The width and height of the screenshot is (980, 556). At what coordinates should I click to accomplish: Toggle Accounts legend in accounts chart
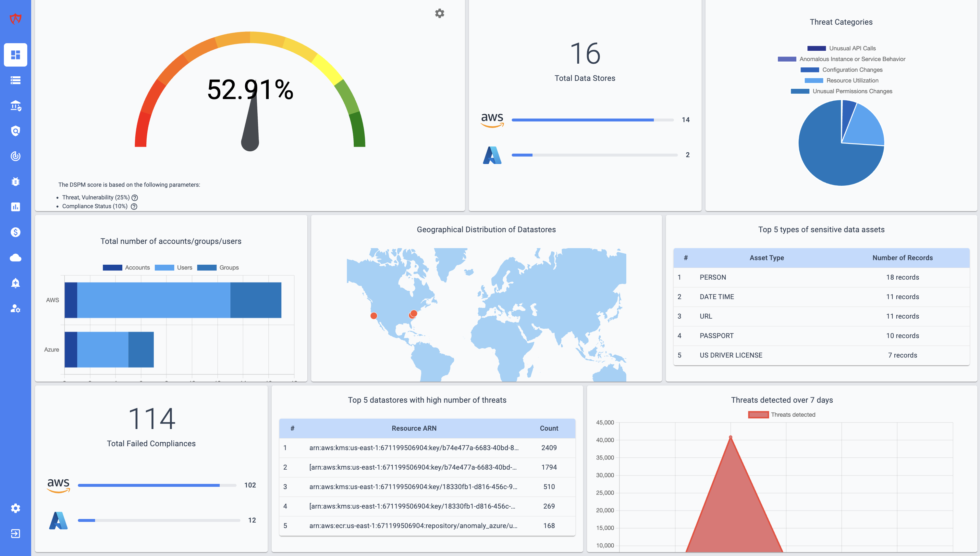(126, 267)
